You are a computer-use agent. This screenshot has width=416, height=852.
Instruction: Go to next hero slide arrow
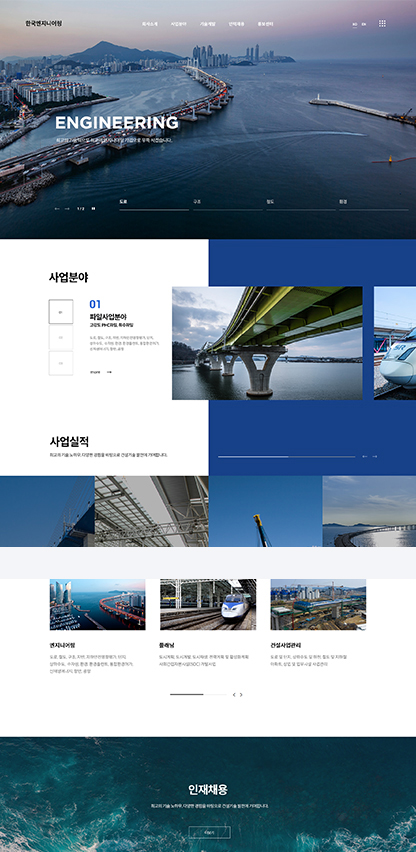(x=67, y=208)
